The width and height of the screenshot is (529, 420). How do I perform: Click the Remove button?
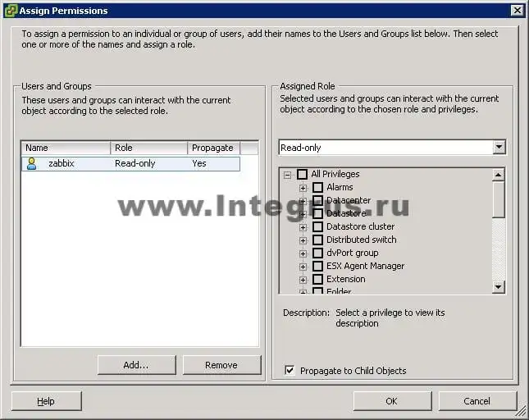pyautogui.click(x=221, y=365)
